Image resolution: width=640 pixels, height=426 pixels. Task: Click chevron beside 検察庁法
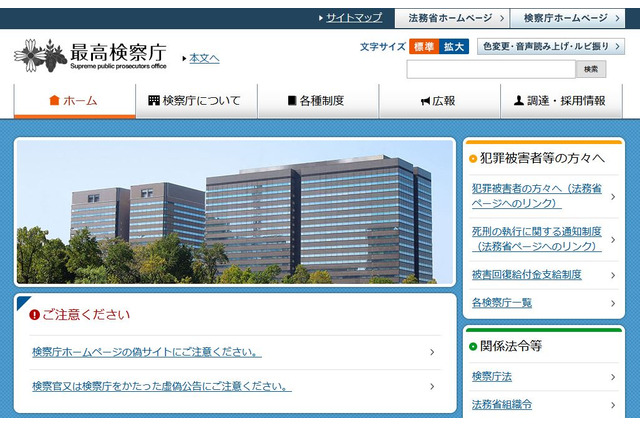pyautogui.click(x=613, y=377)
